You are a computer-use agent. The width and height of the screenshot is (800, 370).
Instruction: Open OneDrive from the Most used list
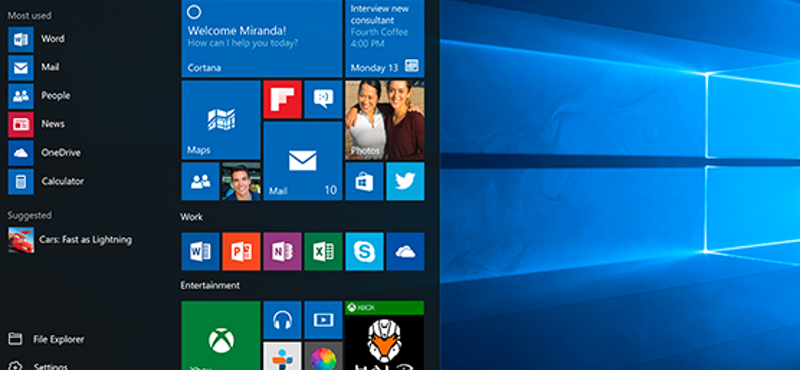tap(44, 153)
